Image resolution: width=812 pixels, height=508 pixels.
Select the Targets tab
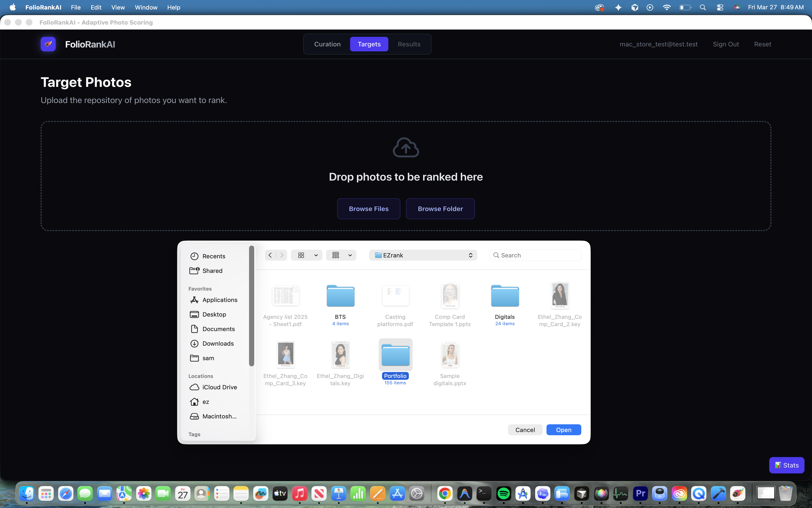[x=369, y=44]
